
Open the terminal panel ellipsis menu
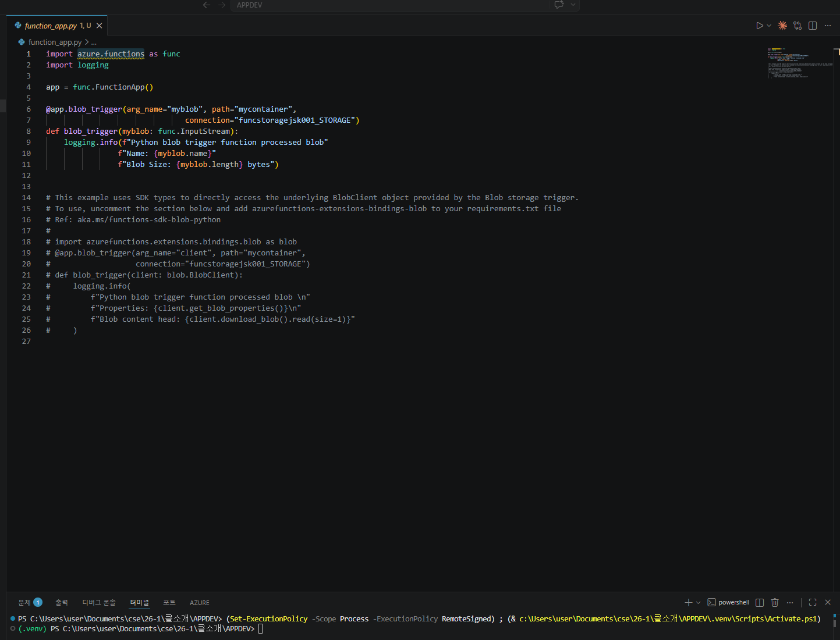(x=790, y=602)
